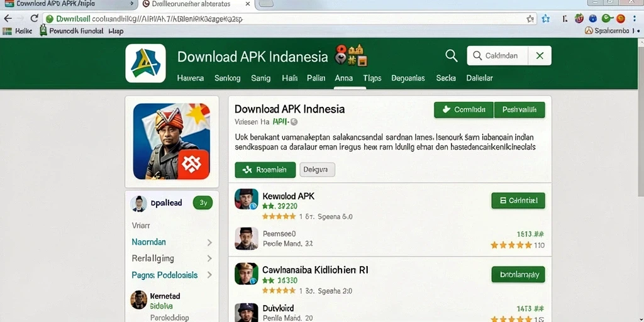Click the red round extension icon in the toolbar
The image size is (644, 322).
[579, 18]
